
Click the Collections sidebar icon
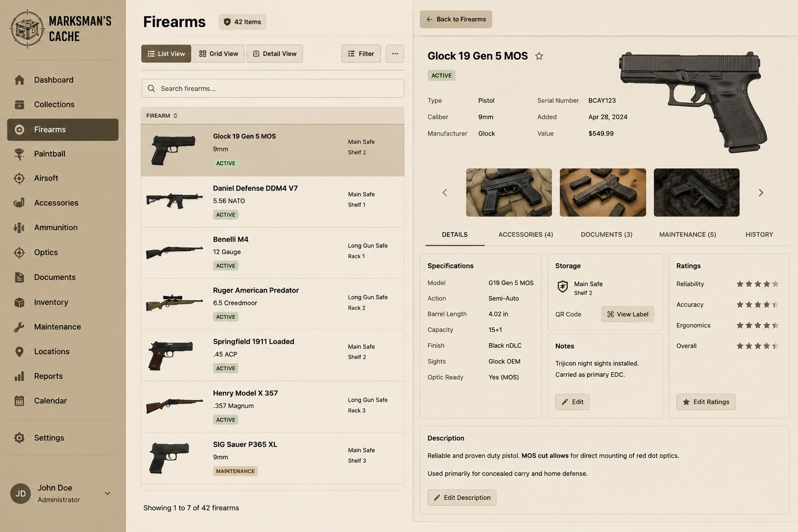tap(19, 104)
